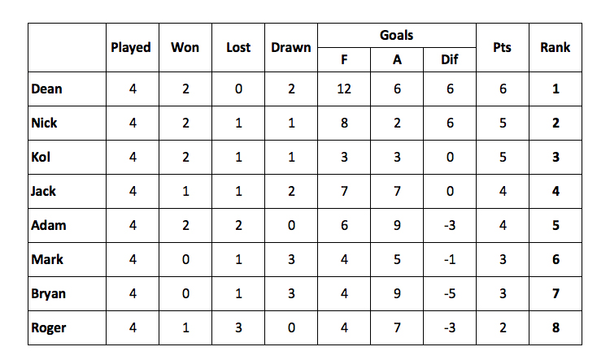Select the Goals merged header cell
Viewport: 610px width, 364px height.
[397, 36]
